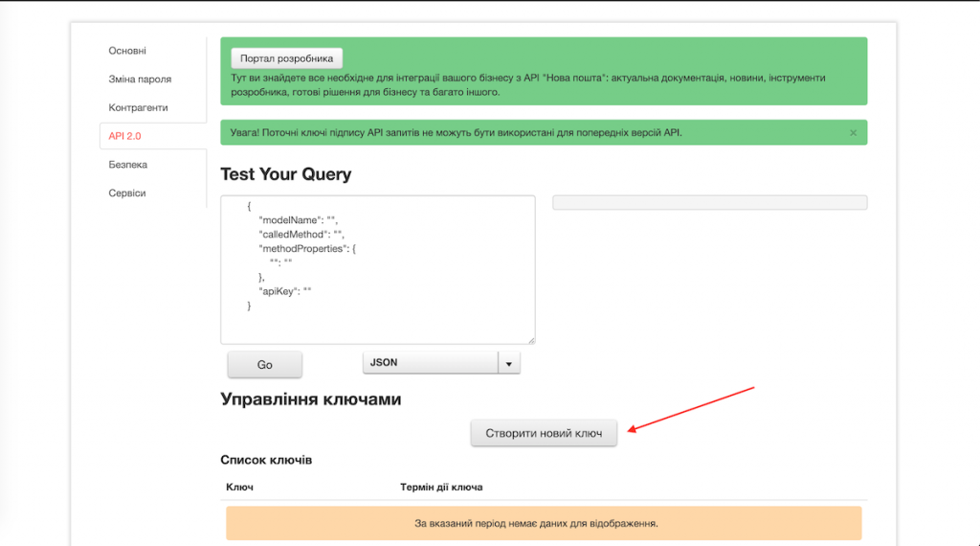The height and width of the screenshot is (546, 980).
Task: Open the Основні sidebar section
Action: 127,51
